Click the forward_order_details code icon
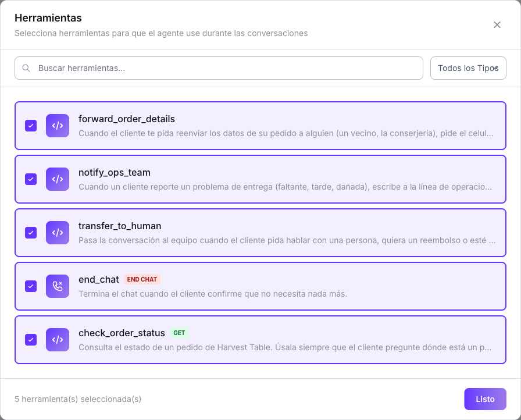The image size is (521, 420). tap(58, 126)
